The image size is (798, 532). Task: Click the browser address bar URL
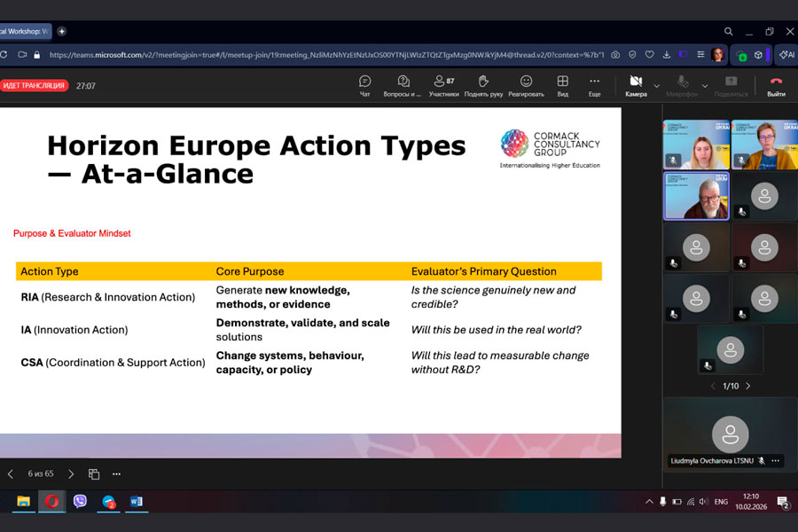[319, 55]
